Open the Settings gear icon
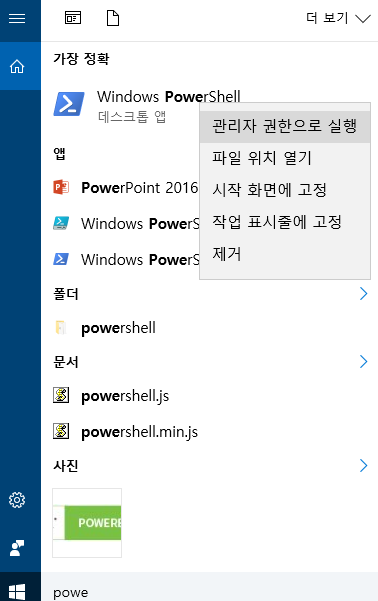The image size is (378, 601). 17,500
